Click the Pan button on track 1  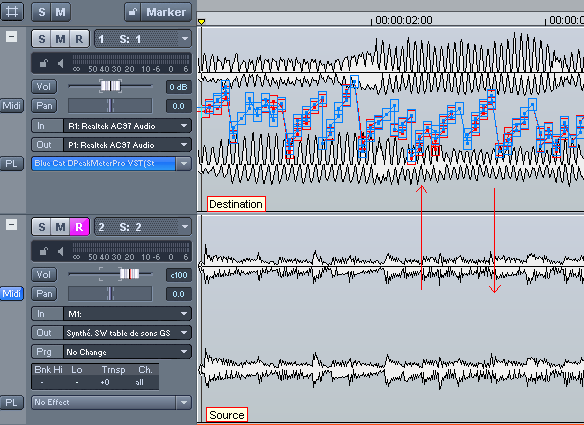pos(44,105)
